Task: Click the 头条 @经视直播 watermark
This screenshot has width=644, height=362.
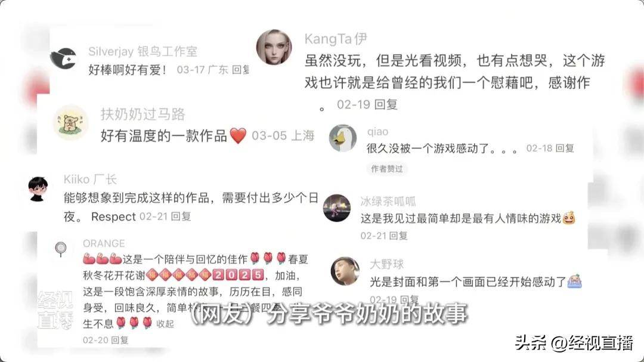Action: pyautogui.click(x=574, y=343)
